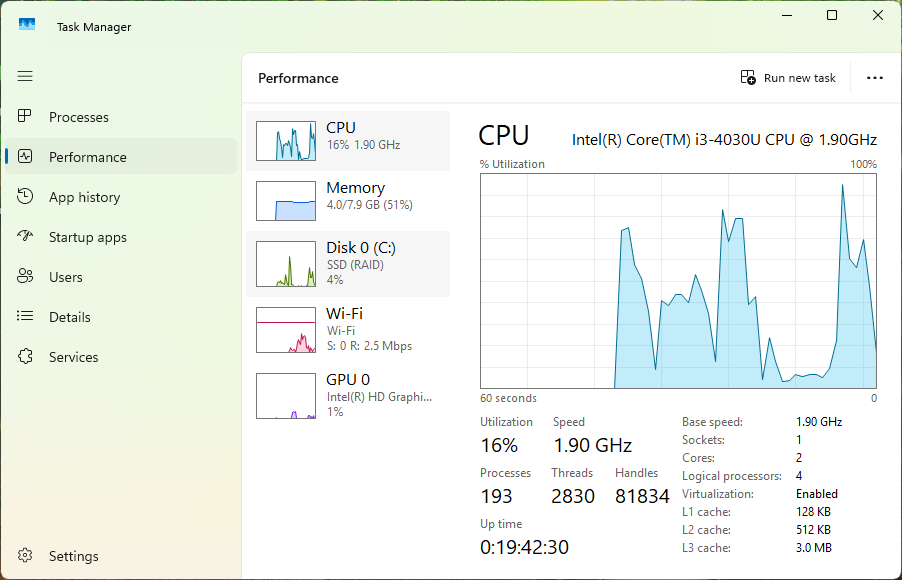Image resolution: width=902 pixels, height=580 pixels.
Task: Open App history via clock icon
Action: point(26,197)
